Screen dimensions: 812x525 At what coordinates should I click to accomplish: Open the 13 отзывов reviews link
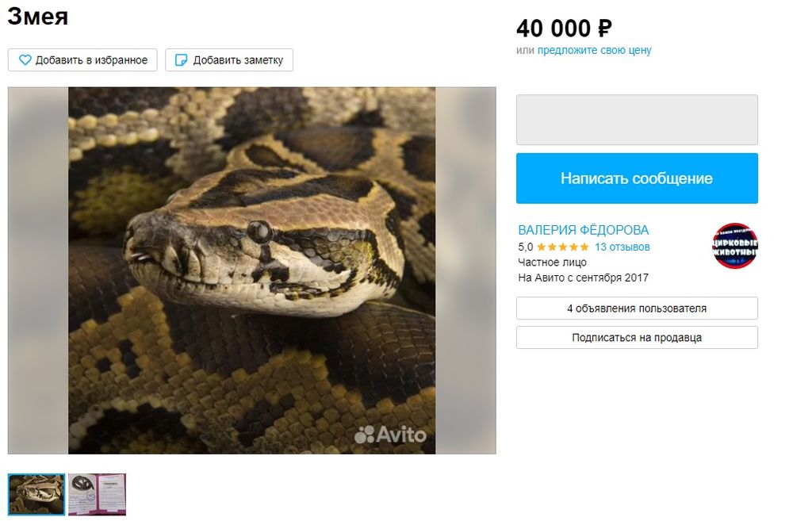click(x=622, y=247)
